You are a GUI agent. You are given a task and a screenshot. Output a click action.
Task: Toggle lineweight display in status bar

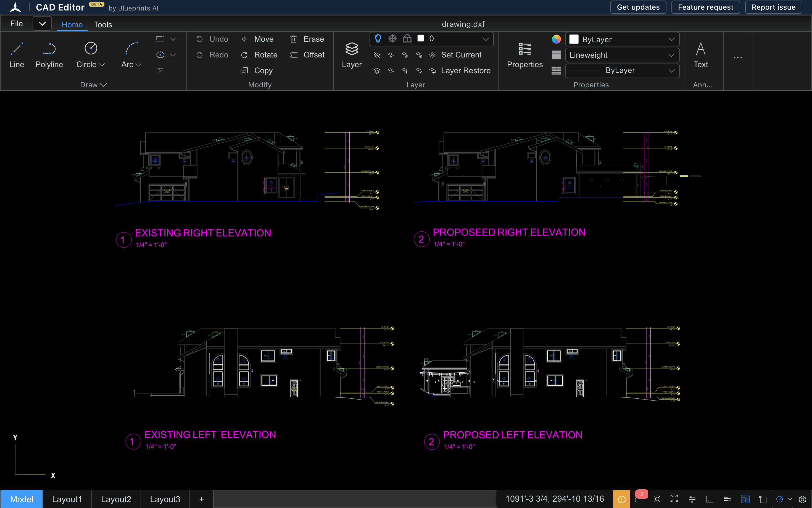[x=727, y=499]
